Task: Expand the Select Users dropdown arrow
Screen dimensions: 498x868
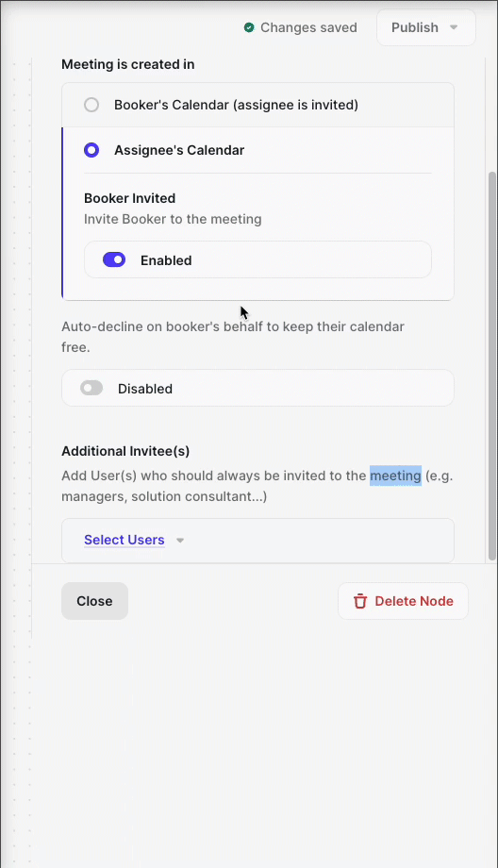Action: (x=180, y=541)
